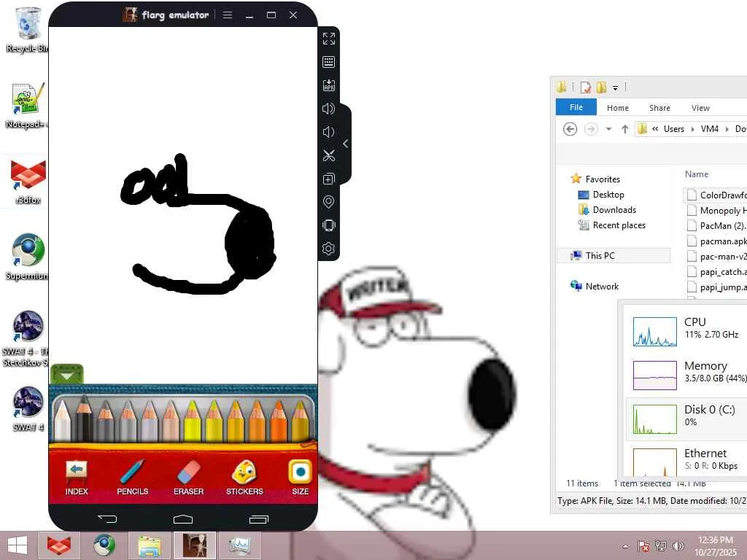Image resolution: width=747 pixels, height=560 pixels.
Task: Raise the emulator volume
Action: [329, 109]
